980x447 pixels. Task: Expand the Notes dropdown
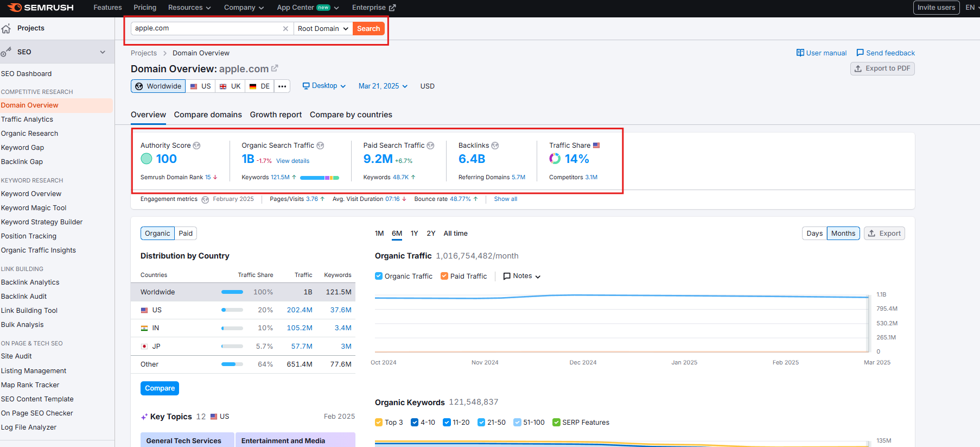pyautogui.click(x=522, y=276)
